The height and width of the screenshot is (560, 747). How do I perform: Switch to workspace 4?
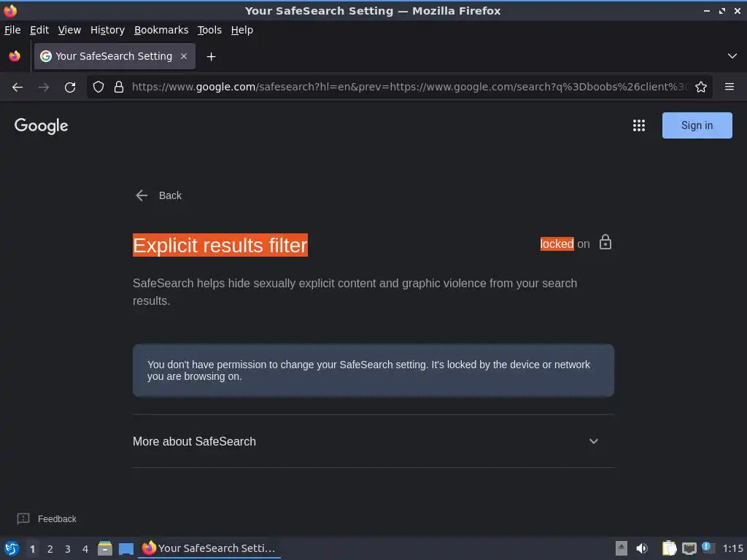pyautogui.click(x=85, y=549)
